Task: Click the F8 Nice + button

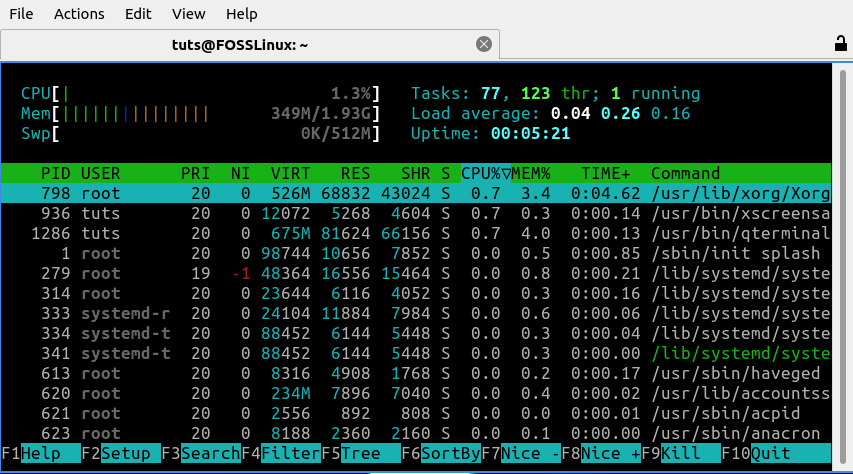Action: [x=601, y=453]
